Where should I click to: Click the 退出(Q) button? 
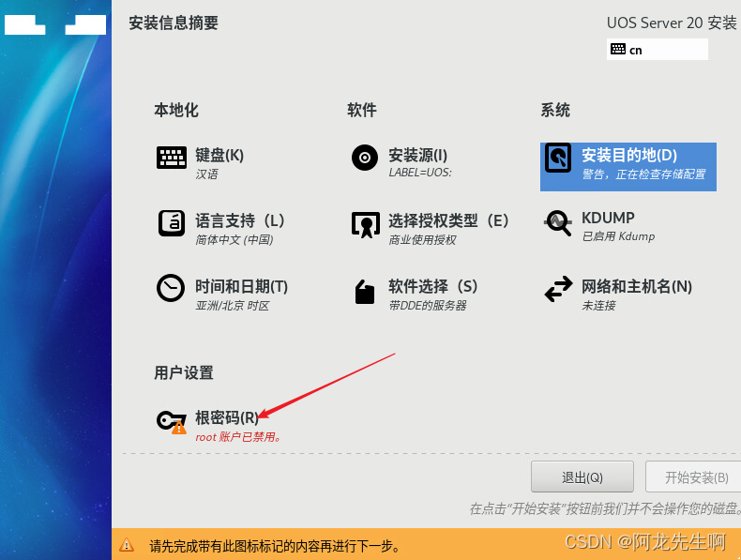(x=582, y=477)
